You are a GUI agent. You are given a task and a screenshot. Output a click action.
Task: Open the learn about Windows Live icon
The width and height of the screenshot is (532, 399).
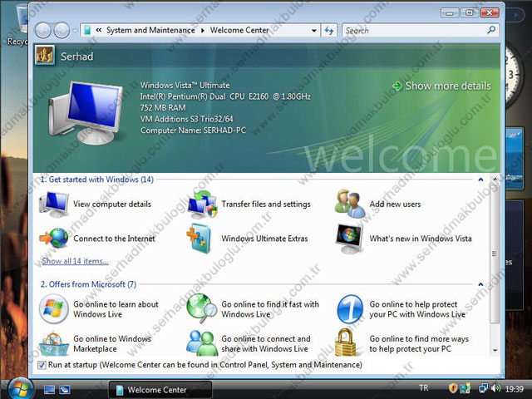point(53,309)
